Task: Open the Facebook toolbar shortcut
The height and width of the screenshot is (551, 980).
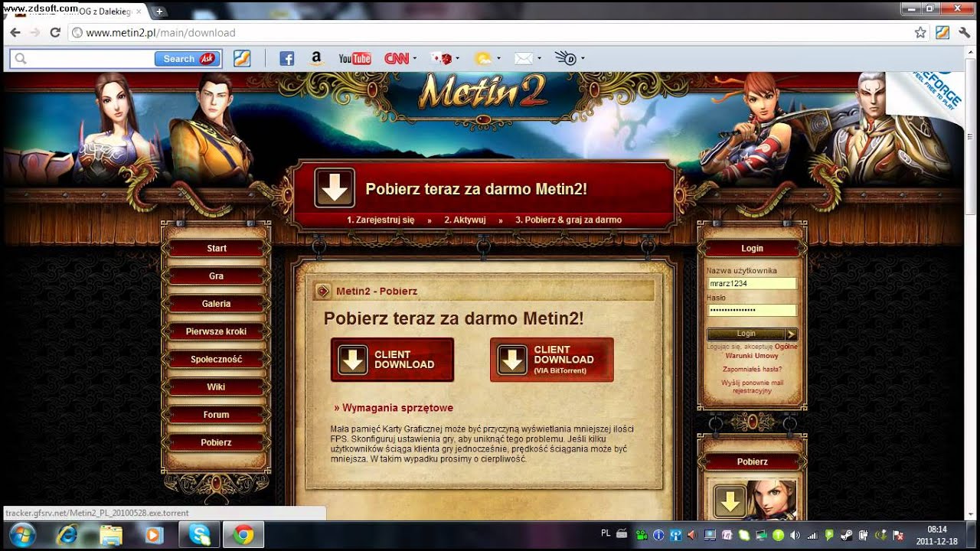Action: (287, 59)
